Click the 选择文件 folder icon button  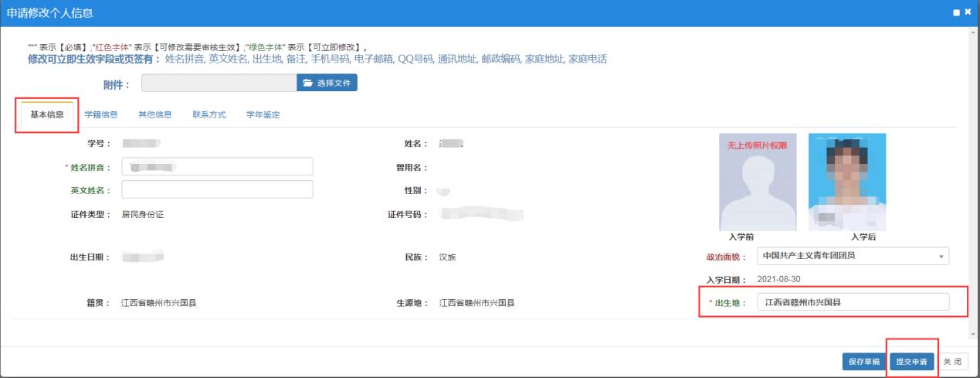327,83
